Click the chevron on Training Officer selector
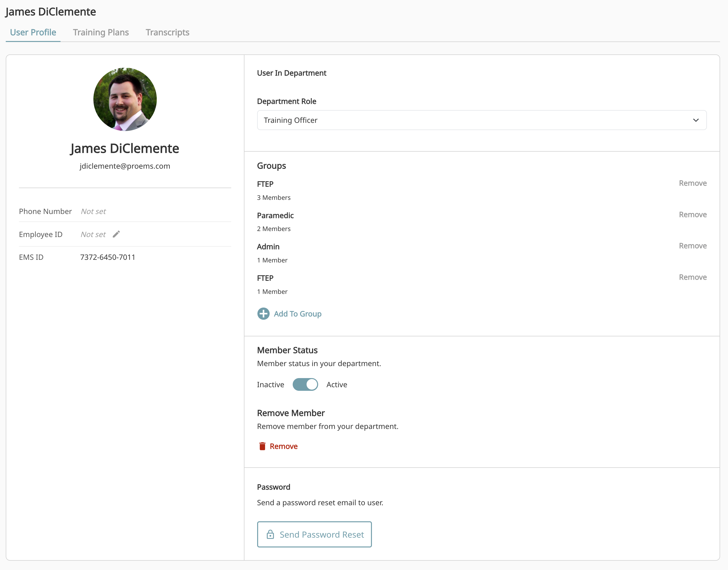 pos(696,120)
